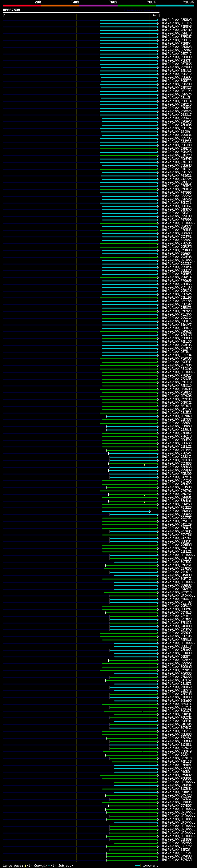Open hit UniRef100_C6TJE5

click(x=177, y=23)
